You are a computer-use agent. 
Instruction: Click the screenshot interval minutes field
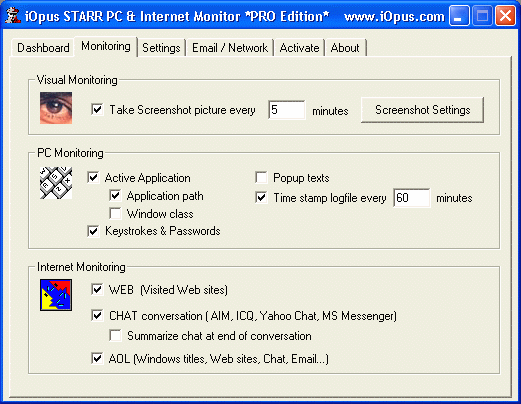pyautogui.click(x=287, y=110)
